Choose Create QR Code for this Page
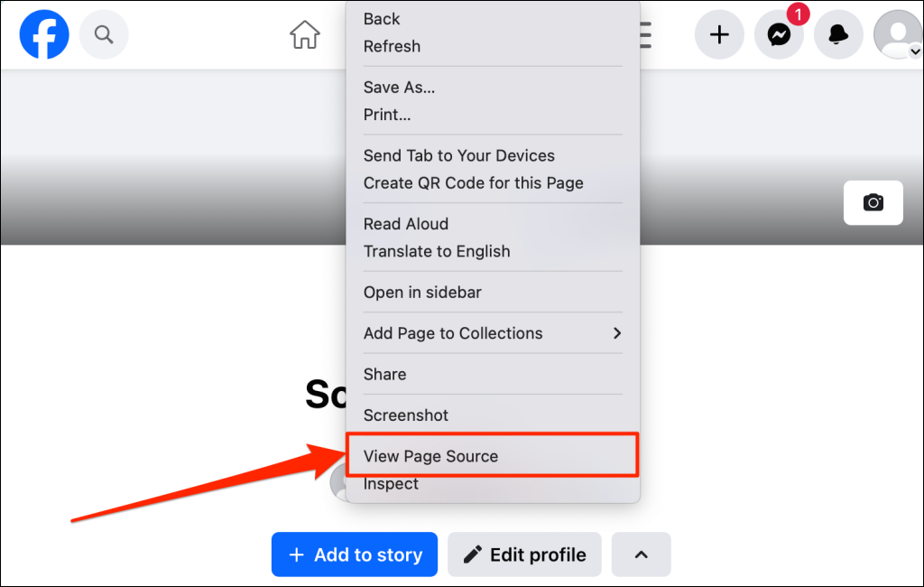 pyautogui.click(x=473, y=182)
